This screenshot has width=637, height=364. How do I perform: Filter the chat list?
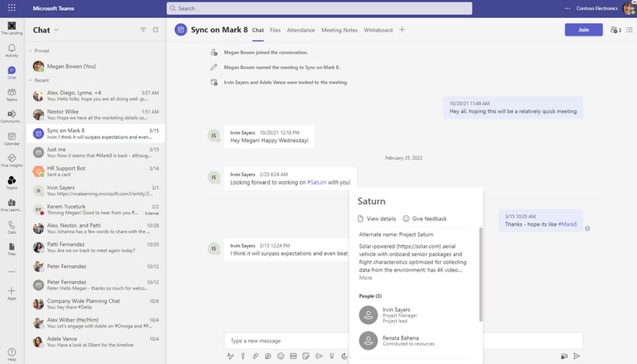pos(143,30)
